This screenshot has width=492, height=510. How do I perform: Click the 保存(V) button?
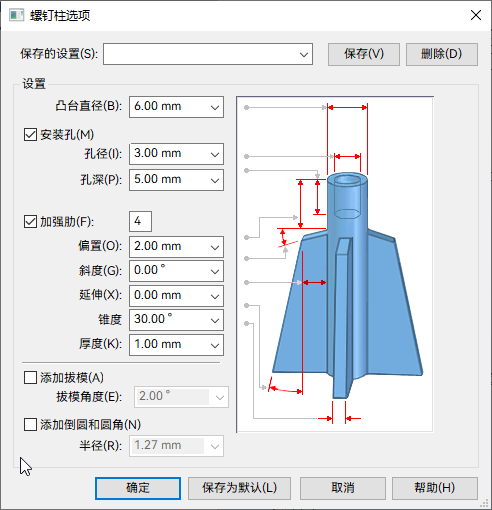(364, 54)
